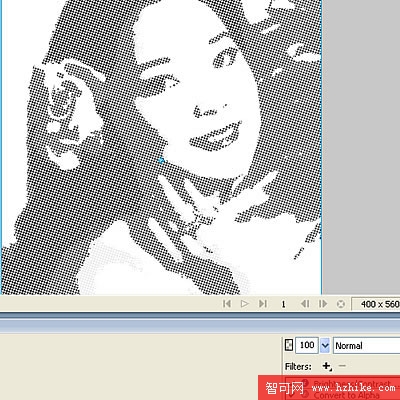Jump to the last frame
The width and height of the screenshot is (400, 400).
[x=263, y=304]
